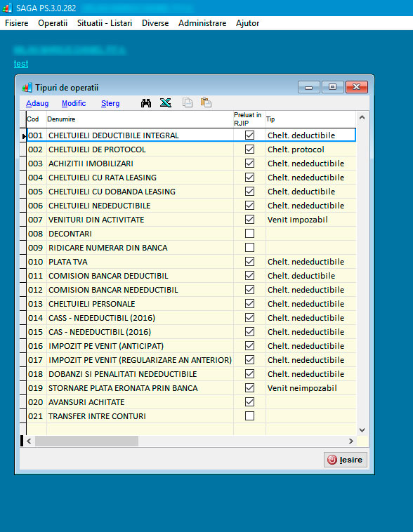Select row IMPOZIT PE VENIT (ANTICIPAT)
This screenshot has height=532, width=413.
191,346
